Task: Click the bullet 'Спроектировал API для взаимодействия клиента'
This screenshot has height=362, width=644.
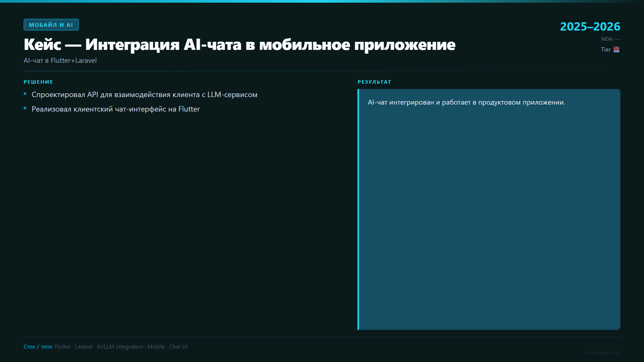Action: click(144, 95)
